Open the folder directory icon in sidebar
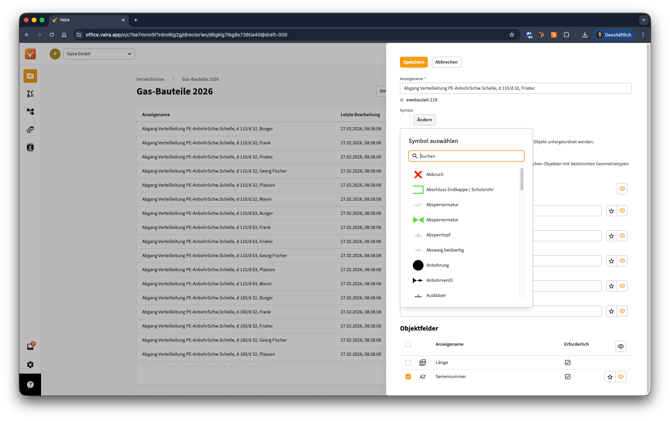Viewport: 670px width, 421px height. click(x=30, y=75)
